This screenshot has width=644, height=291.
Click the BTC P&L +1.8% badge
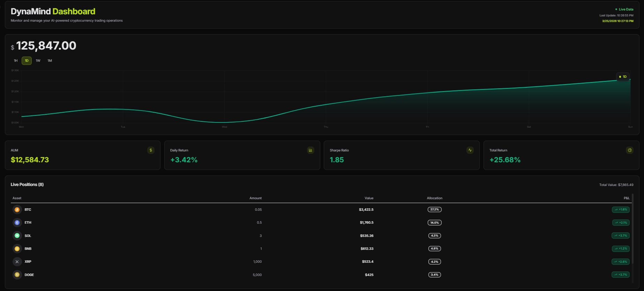(621, 210)
